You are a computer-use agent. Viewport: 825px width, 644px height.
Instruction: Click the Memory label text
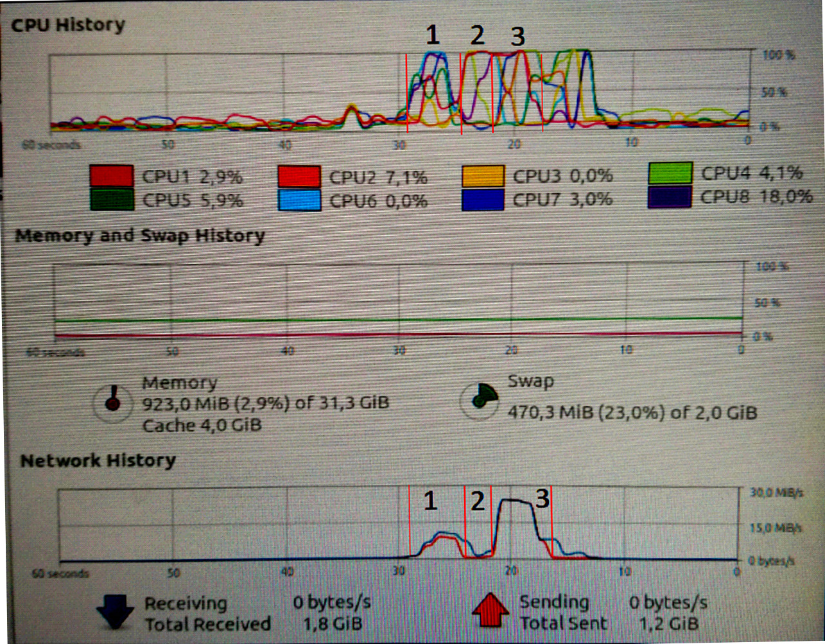pos(179,383)
